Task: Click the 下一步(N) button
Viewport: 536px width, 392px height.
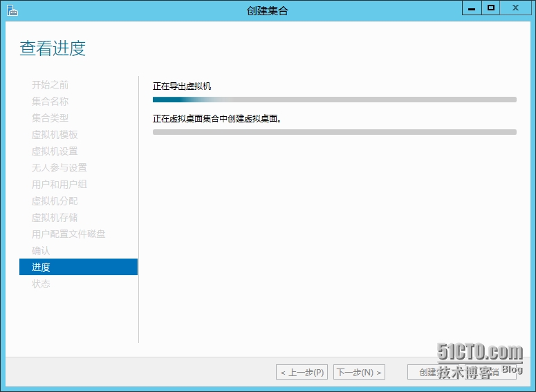Action: (x=359, y=372)
